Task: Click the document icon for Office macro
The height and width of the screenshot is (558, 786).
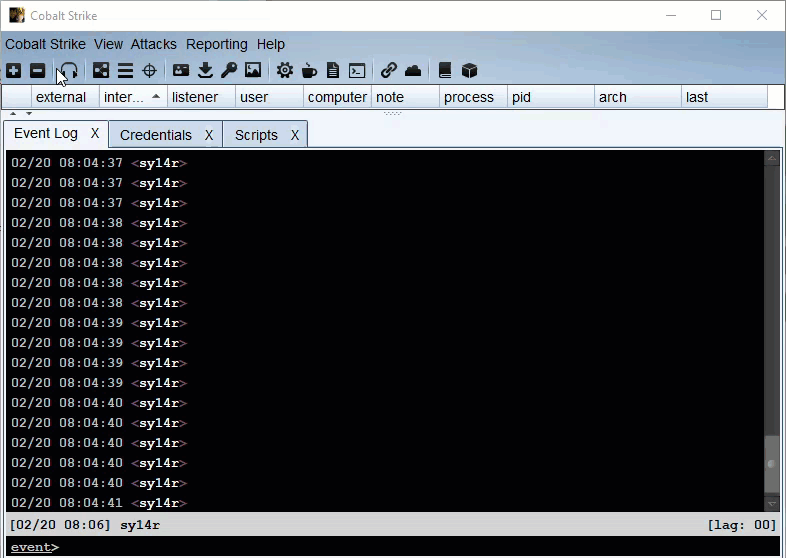Action: pyautogui.click(x=333, y=71)
